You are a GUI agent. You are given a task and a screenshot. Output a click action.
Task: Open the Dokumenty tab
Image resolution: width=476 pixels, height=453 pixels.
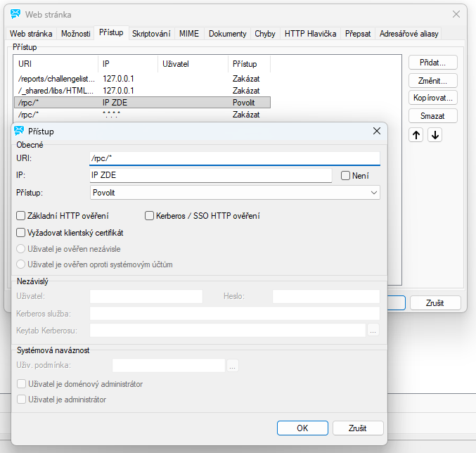pyautogui.click(x=227, y=33)
